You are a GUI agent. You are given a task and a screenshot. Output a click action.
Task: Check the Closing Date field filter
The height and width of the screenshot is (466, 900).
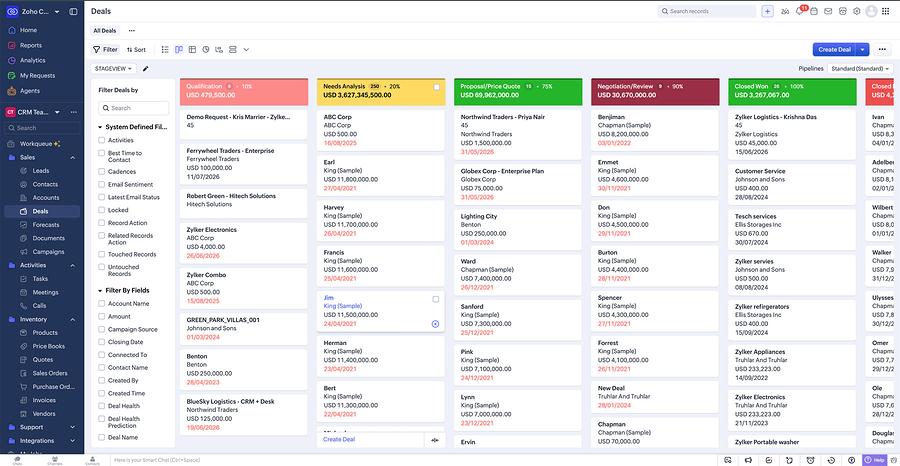tap(102, 342)
